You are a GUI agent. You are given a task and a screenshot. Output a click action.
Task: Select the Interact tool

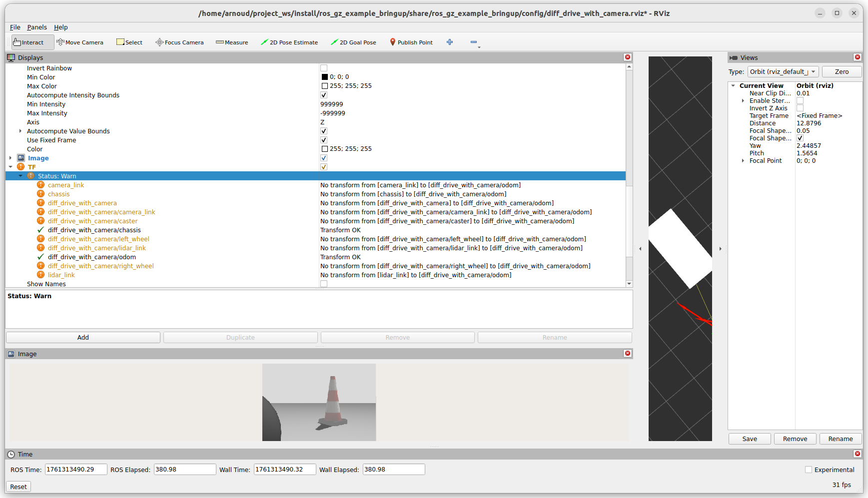(29, 42)
